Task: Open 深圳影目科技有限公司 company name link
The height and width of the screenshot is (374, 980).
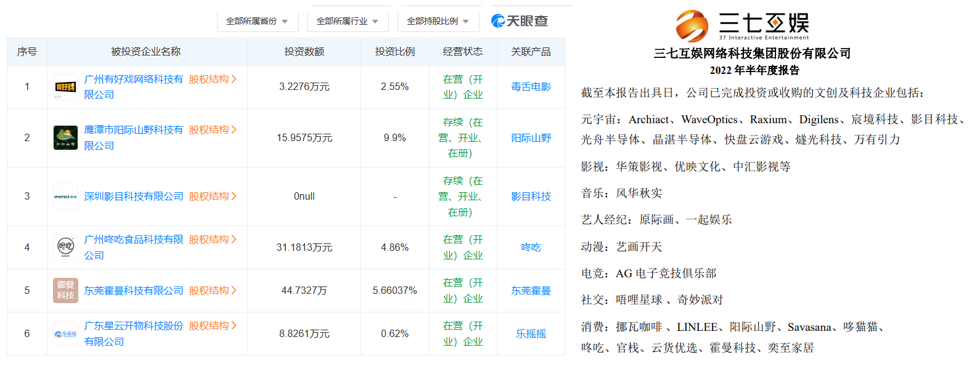Action: click(134, 197)
